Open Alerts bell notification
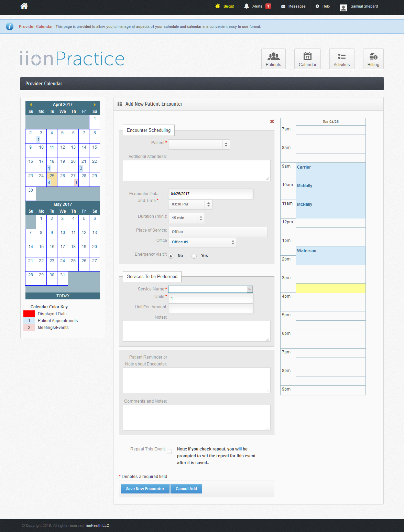Screen dimensions: 404x532 tap(247, 6)
